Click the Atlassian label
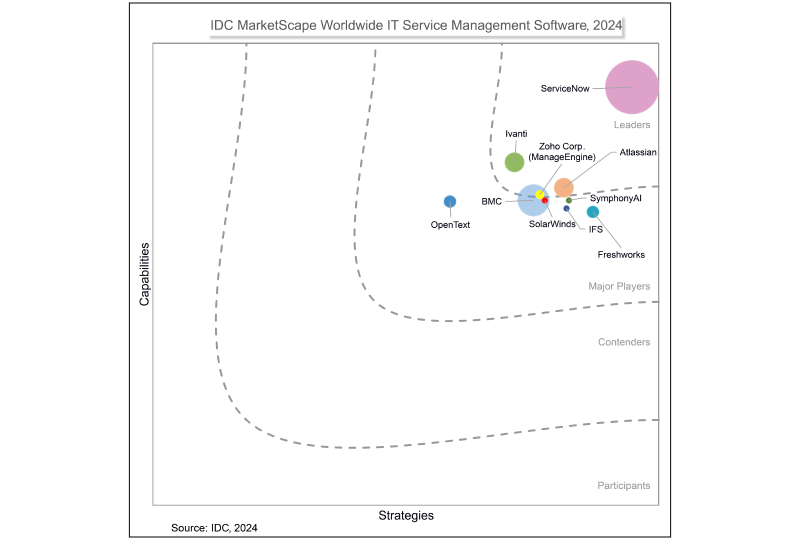The image size is (800, 540). [x=638, y=152]
